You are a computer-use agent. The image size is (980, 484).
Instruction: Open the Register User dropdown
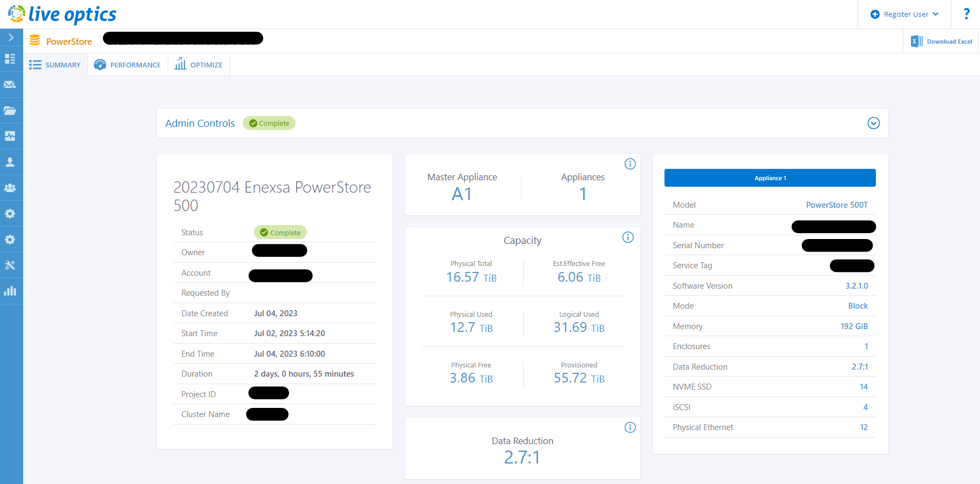click(905, 15)
